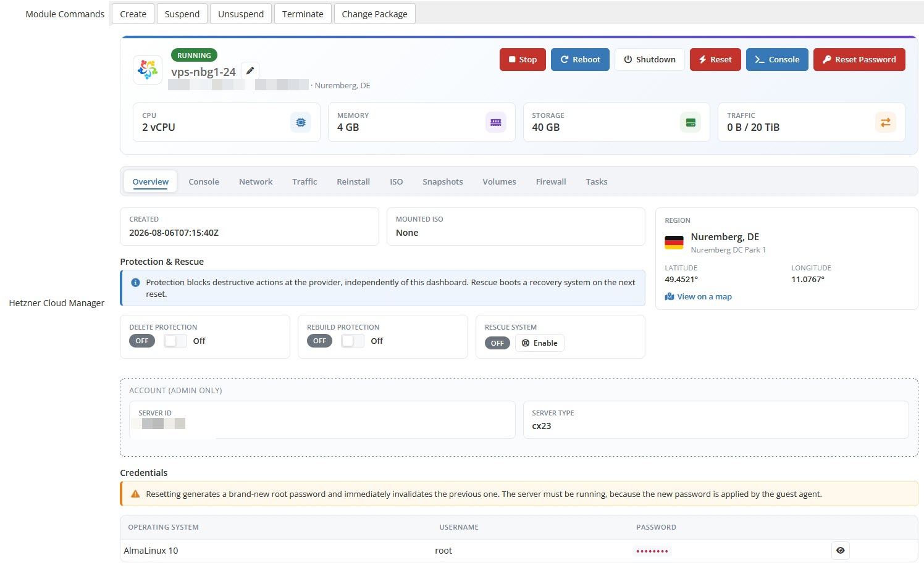This screenshot has width=924, height=571.
Task: Click the root username cell
Action: [443, 551]
